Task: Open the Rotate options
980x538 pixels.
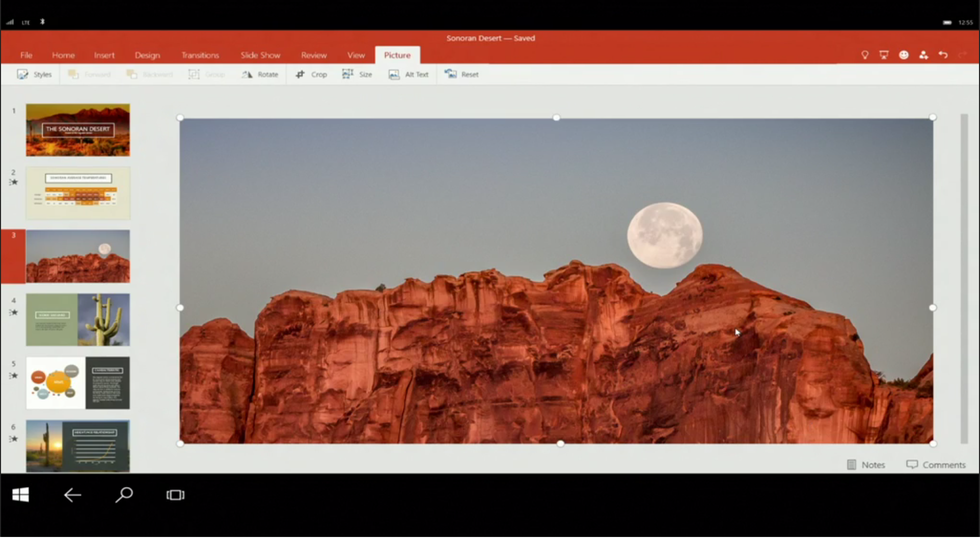Action: tap(260, 74)
